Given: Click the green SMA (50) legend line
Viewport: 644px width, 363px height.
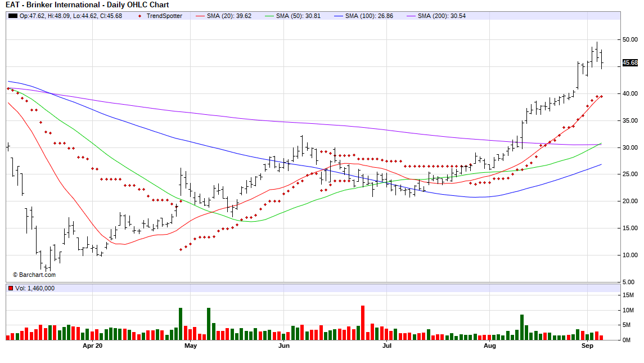Looking at the screenshot, I should tap(269, 16).
